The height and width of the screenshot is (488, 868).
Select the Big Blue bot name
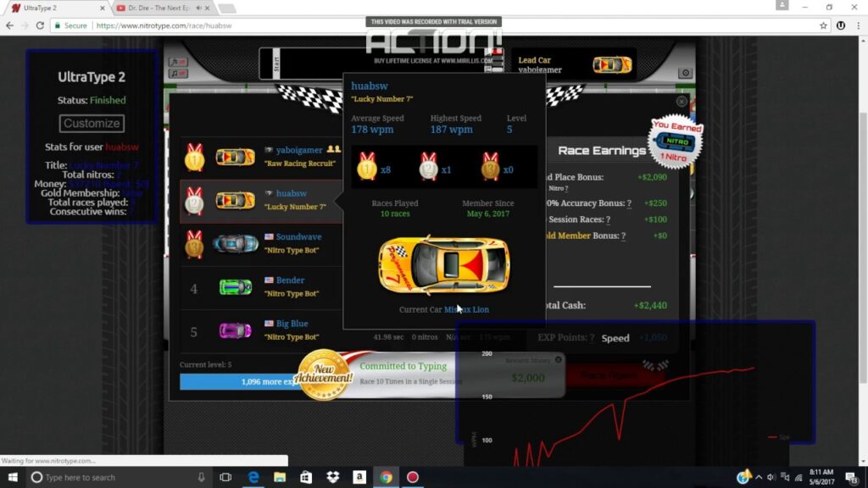tap(292, 323)
